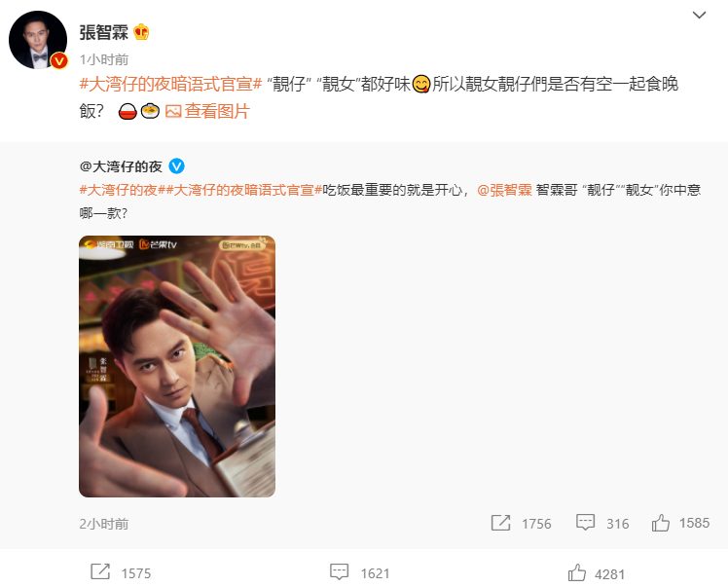Screen dimensions: 728x587
Task: Open 張智霖's profile avatar
Action: (x=38, y=40)
